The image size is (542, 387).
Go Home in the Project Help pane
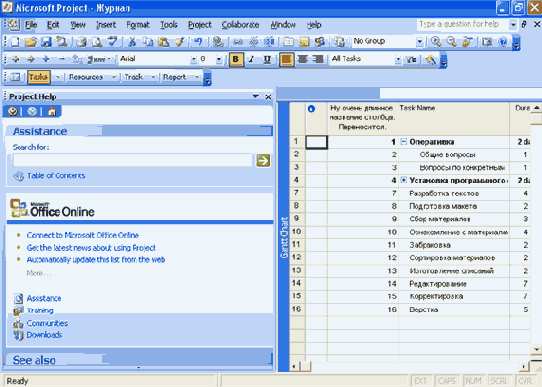coord(52,111)
